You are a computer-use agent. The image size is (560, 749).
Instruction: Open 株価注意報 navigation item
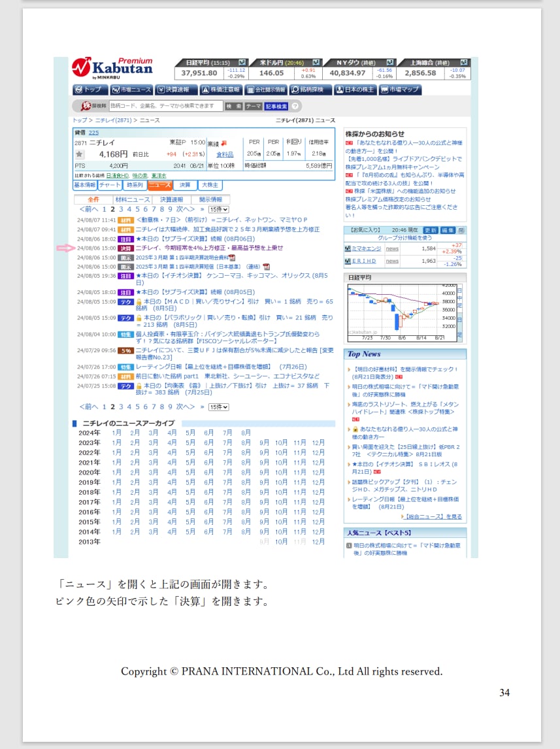click(x=221, y=90)
